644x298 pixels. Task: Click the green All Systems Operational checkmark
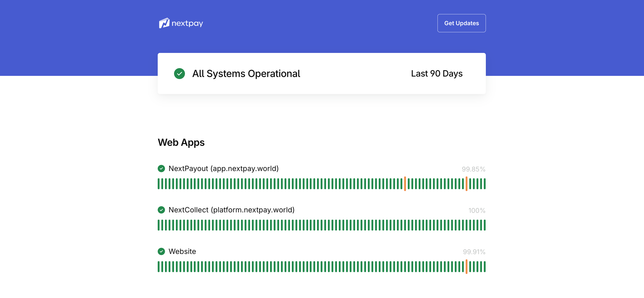pyautogui.click(x=179, y=74)
